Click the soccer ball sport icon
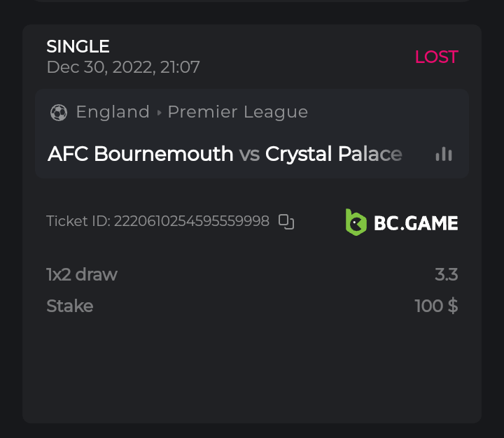 pos(59,113)
